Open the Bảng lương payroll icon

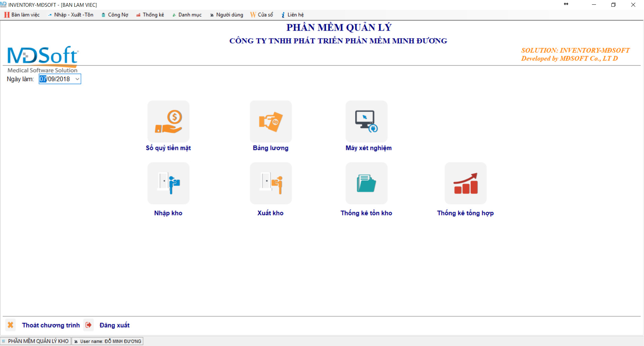pos(271,121)
